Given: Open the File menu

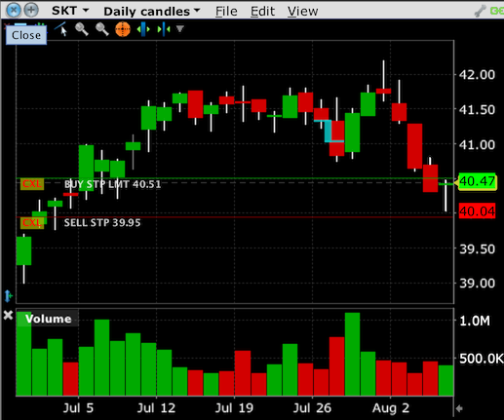Looking at the screenshot, I should [x=226, y=12].
